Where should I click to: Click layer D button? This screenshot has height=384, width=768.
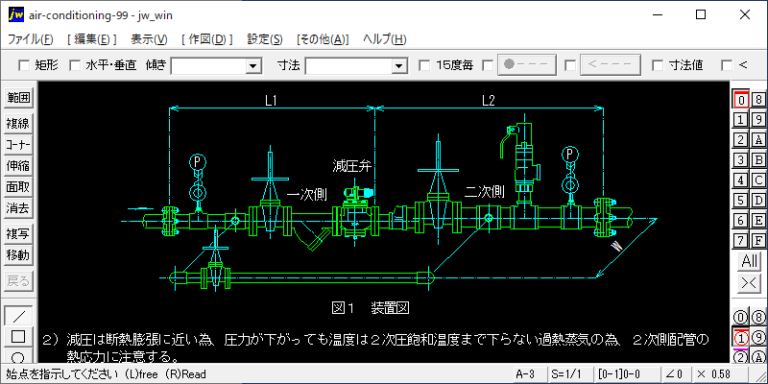pyautogui.click(x=758, y=200)
